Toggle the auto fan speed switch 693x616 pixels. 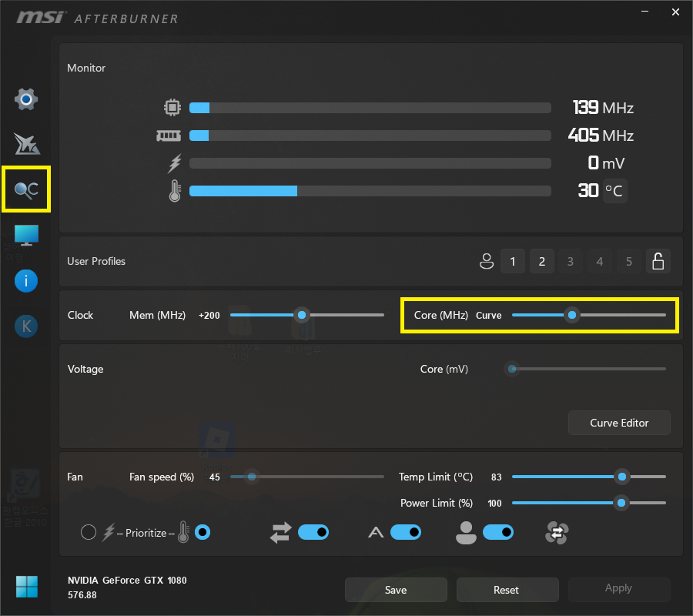point(406,533)
